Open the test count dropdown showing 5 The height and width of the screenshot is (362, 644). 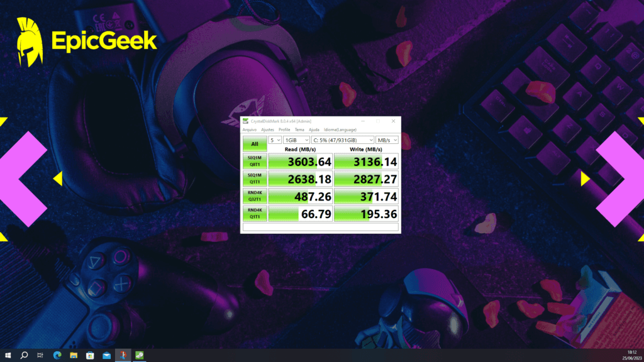click(x=275, y=140)
